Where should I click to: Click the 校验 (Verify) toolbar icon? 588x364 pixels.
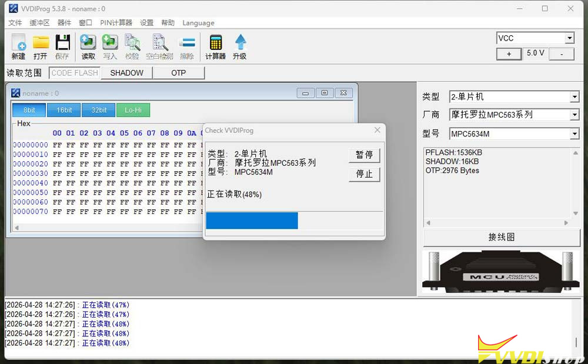point(132,46)
